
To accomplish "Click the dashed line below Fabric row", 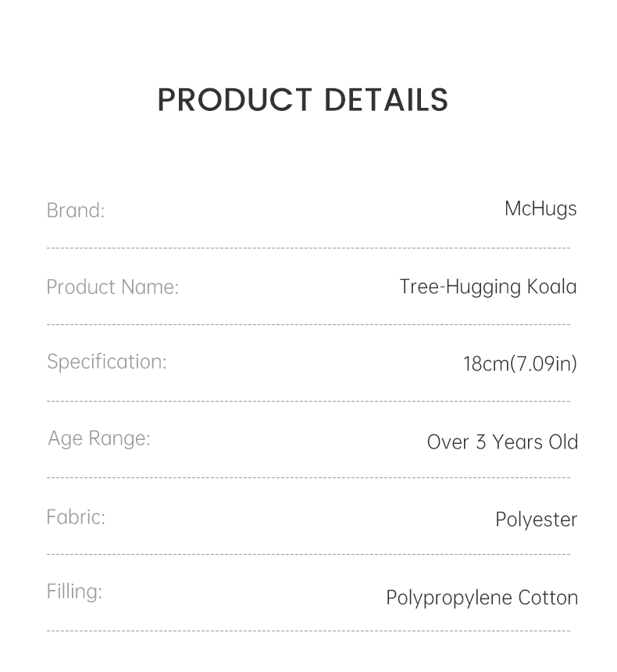I will [x=308, y=554].
